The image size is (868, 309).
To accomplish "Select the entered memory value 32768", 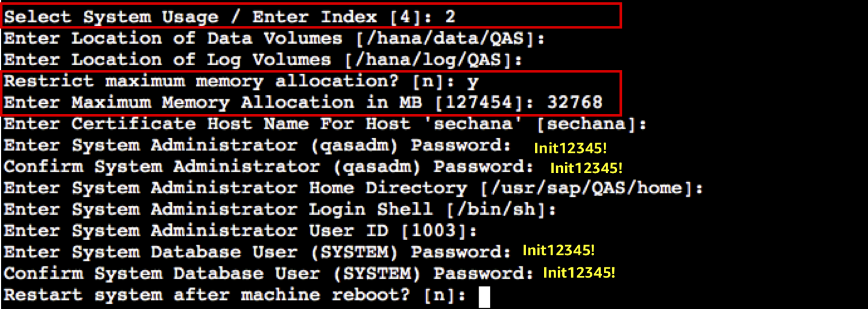I will point(574,103).
